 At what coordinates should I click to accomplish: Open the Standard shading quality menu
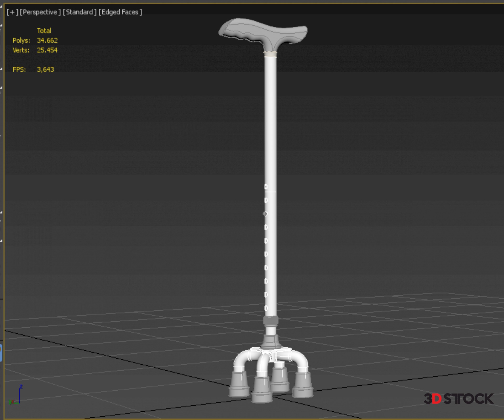[x=80, y=12]
